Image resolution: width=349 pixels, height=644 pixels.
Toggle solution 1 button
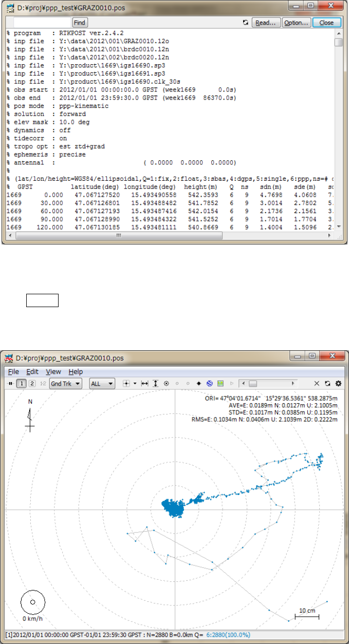tap(22, 384)
